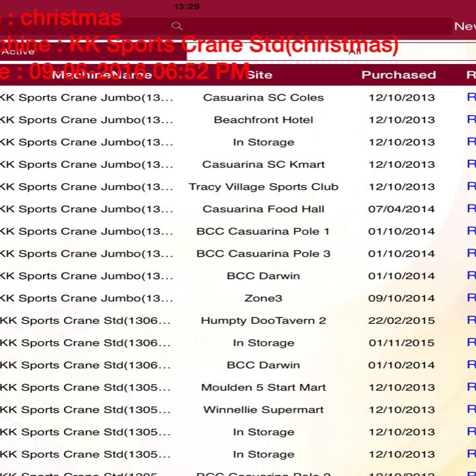Sort by the MachineName column header
This screenshot has width=476, height=476.
click(102, 75)
